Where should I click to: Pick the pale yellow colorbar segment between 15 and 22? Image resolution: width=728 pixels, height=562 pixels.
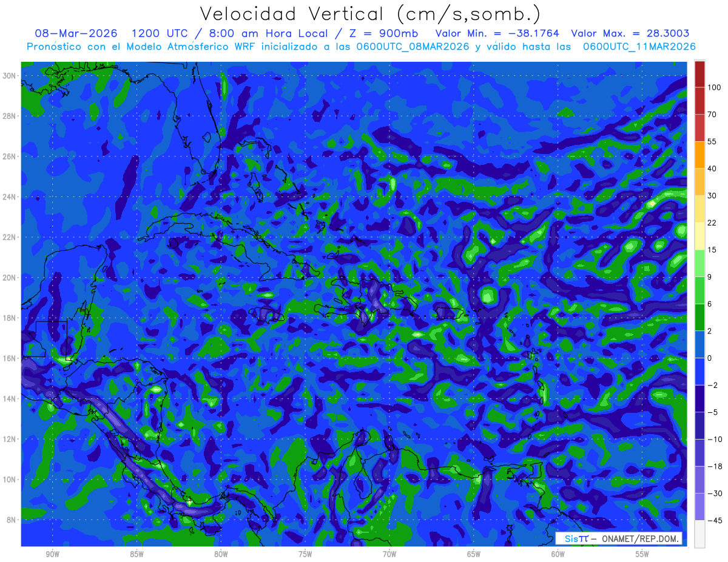point(699,236)
